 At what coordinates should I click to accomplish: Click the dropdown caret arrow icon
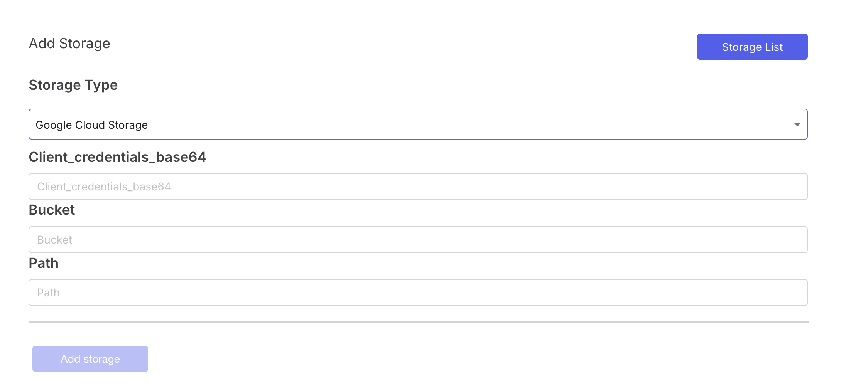(x=797, y=124)
